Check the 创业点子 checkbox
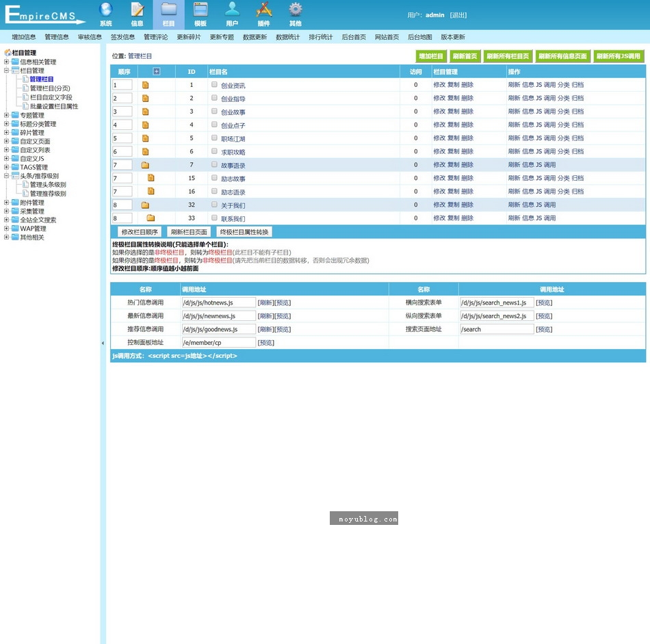 pyautogui.click(x=214, y=125)
